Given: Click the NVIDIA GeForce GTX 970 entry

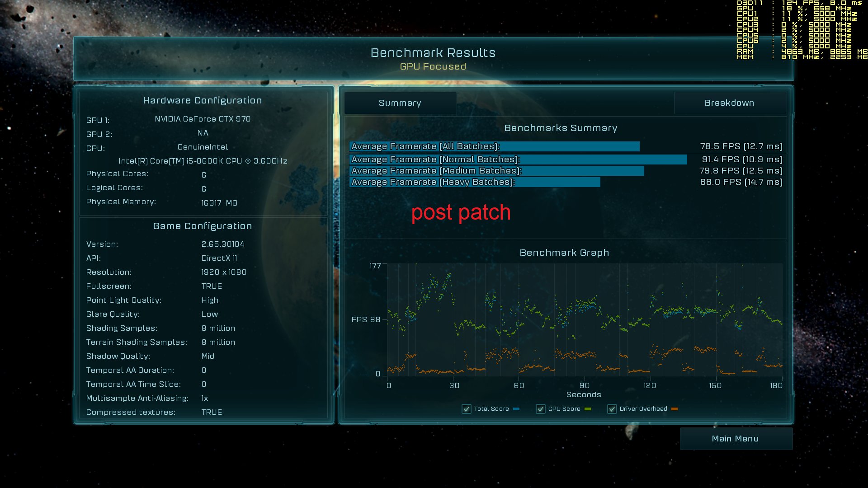Looking at the screenshot, I should point(203,119).
